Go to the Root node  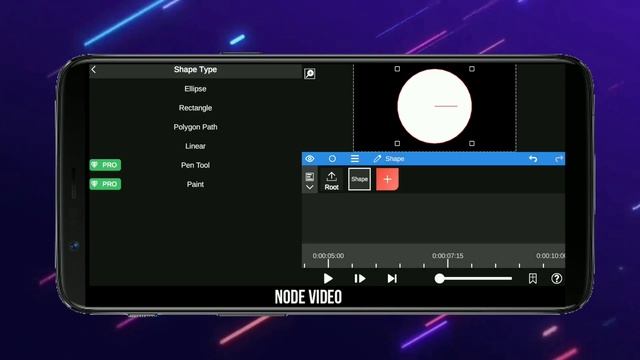331,181
